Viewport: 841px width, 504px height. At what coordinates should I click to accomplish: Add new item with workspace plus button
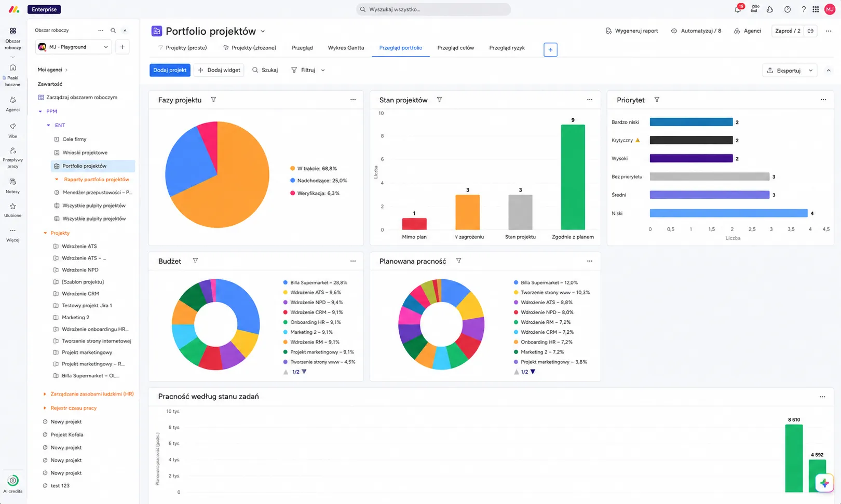point(123,47)
